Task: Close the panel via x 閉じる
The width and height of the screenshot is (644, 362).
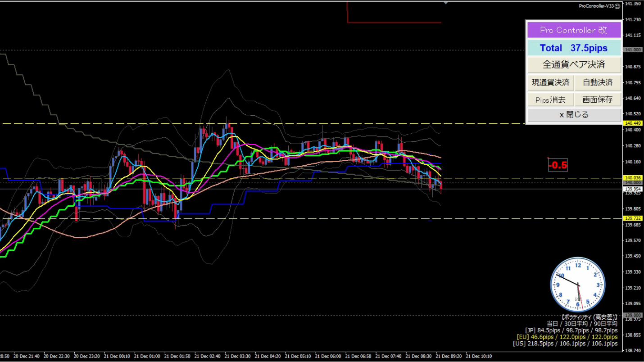Action: (574, 115)
